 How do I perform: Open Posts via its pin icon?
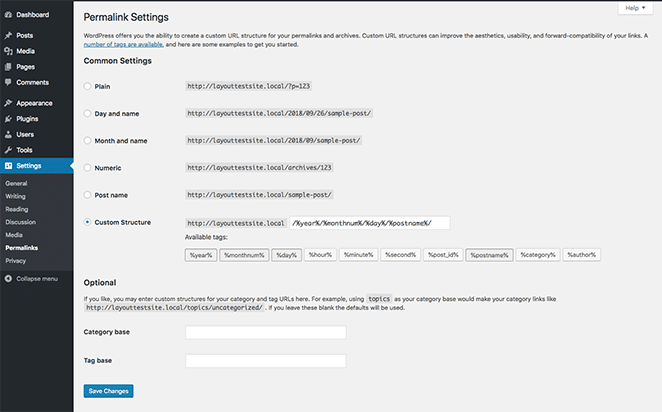click(8, 35)
